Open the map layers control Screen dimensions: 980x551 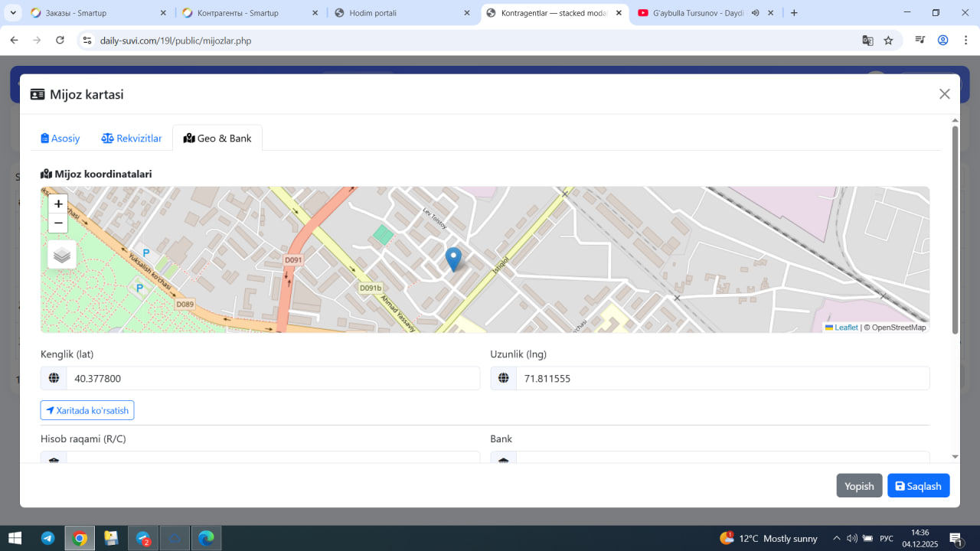click(x=62, y=255)
